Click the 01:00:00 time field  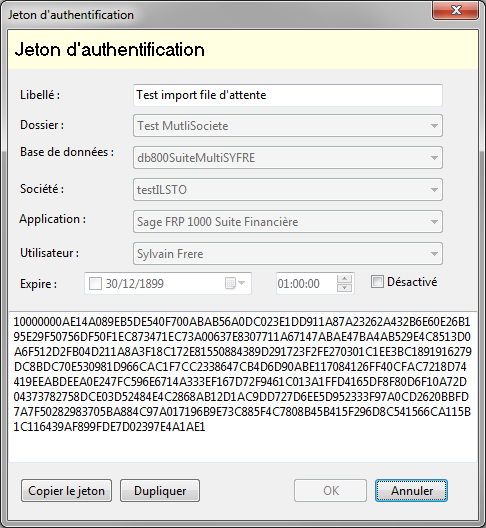point(306,284)
